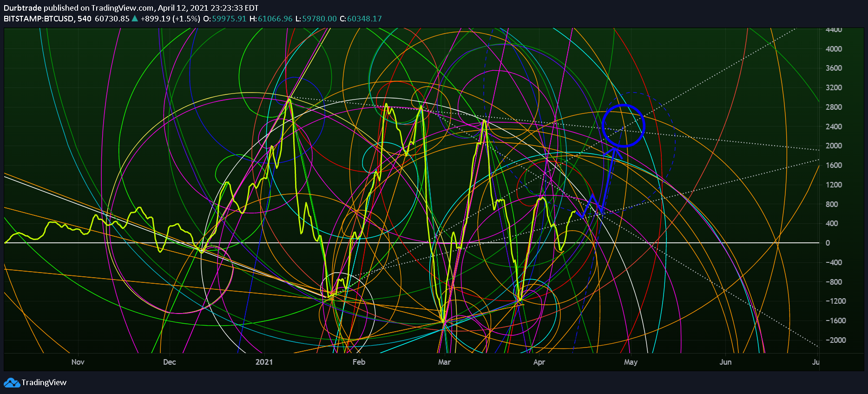Click the -2000 price scale label
The width and height of the screenshot is (868, 394).
835,340
